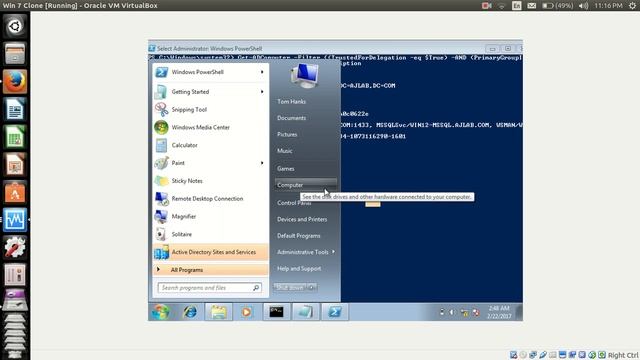Screen dimensions: 640x360
Task: Open LibreOffice Calc in dock
Action: [x=15, y=137]
